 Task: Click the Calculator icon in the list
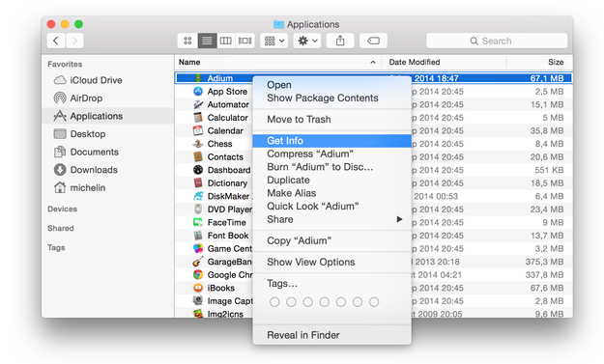coord(198,118)
